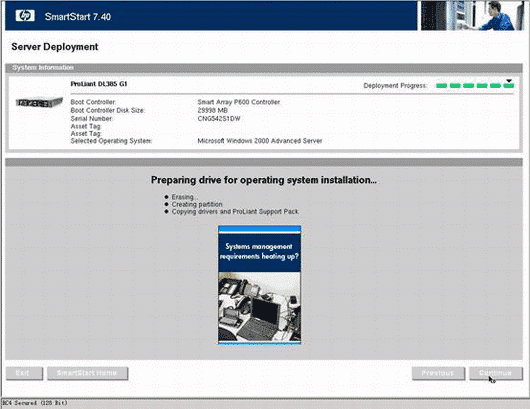This screenshot has width=530, height=409.
Task: Click the Copying drivers step bullet
Action: [166, 212]
